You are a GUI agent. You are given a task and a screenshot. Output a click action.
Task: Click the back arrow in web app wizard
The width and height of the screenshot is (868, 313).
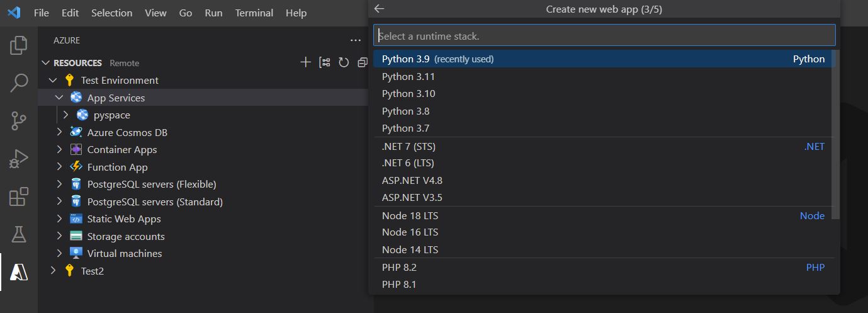(x=379, y=9)
